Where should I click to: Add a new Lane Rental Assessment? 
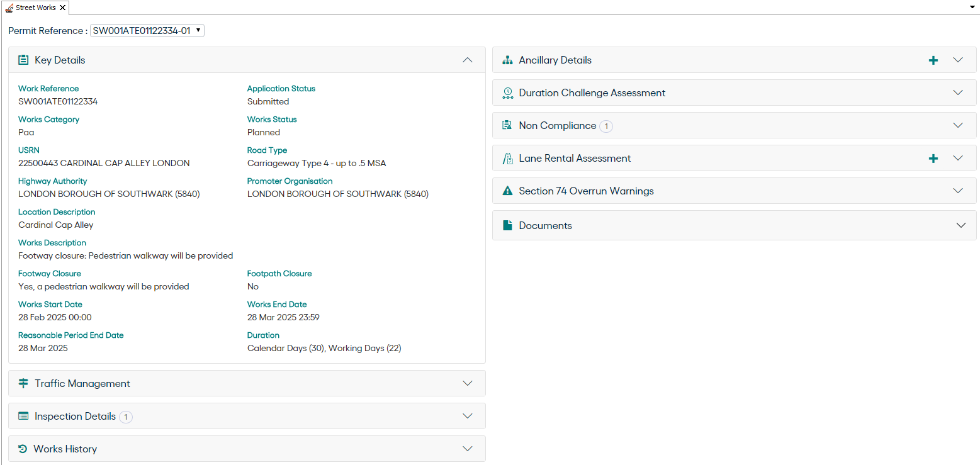[933, 159]
